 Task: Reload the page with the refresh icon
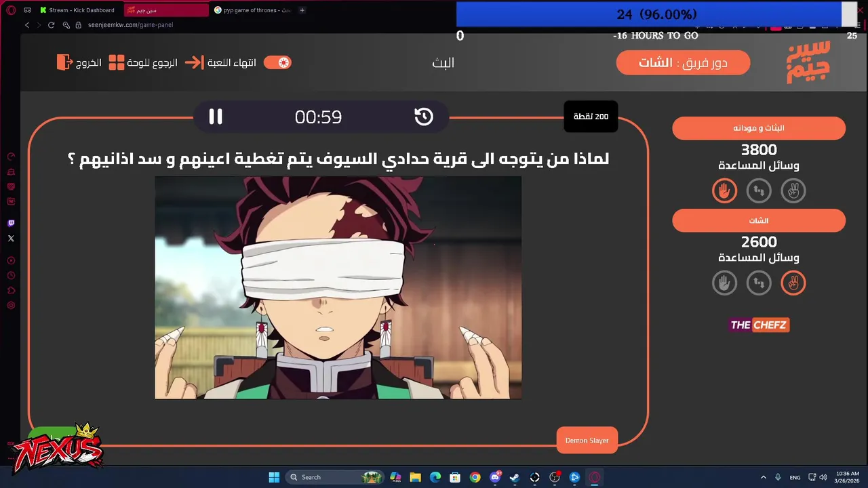click(51, 25)
